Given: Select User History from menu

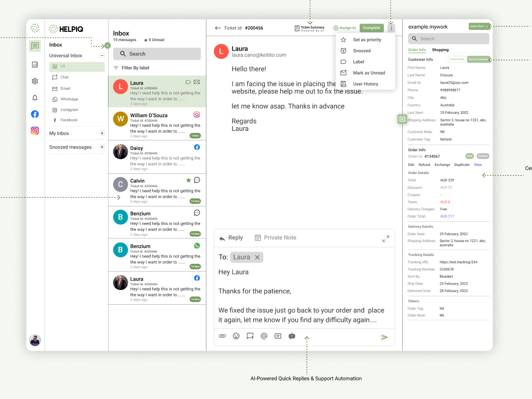Looking at the screenshot, I should [365, 84].
